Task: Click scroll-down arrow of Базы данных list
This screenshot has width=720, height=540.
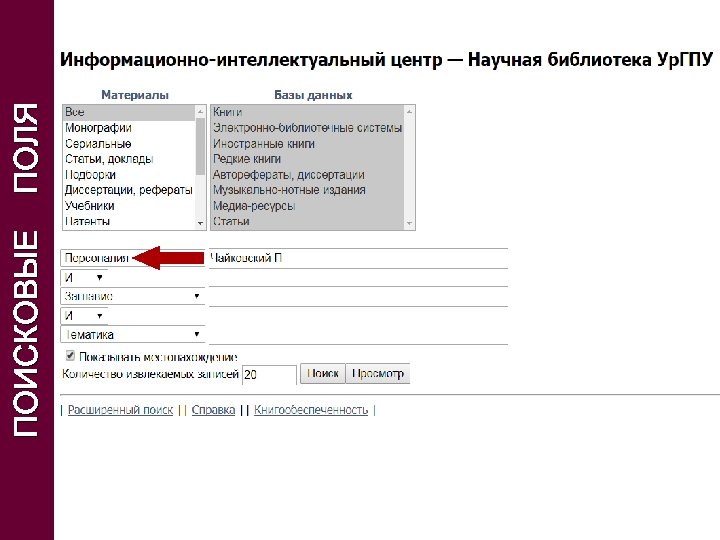Action: [x=409, y=223]
